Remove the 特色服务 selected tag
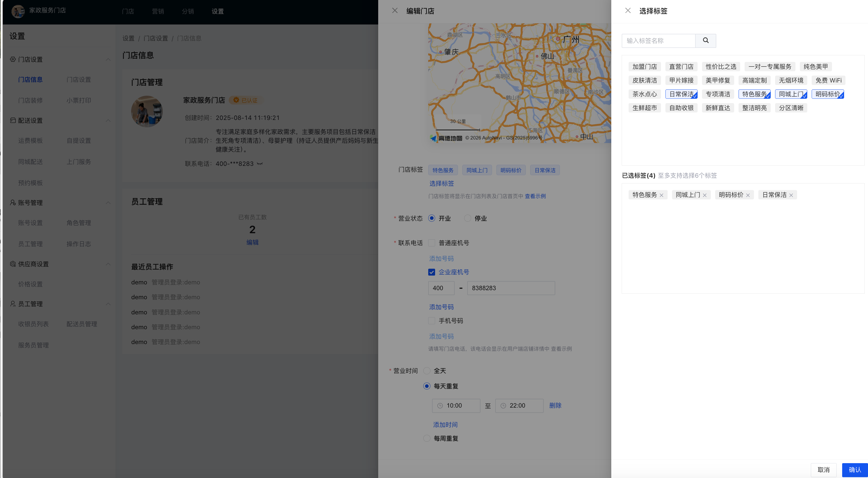Image resolution: width=868 pixels, height=478 pixels. (x=662, y=195)
